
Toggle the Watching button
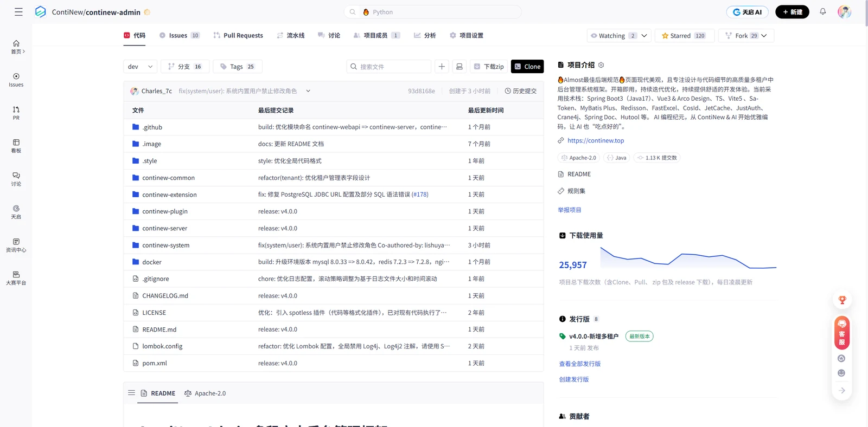613,36
